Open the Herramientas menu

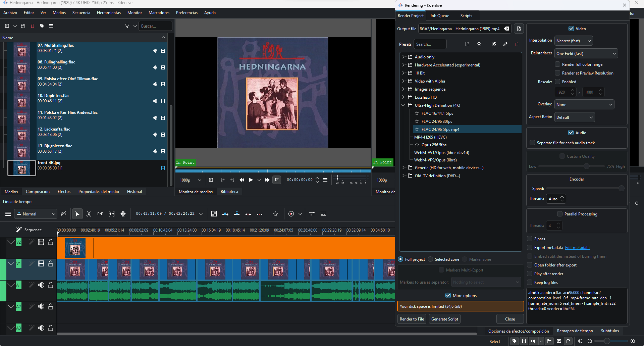coord(109,13)
